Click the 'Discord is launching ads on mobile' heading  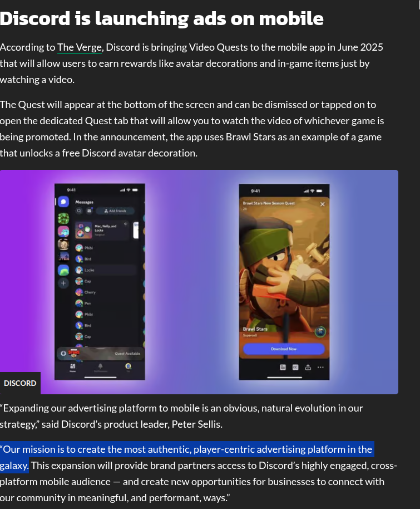[x=161, y=18]
